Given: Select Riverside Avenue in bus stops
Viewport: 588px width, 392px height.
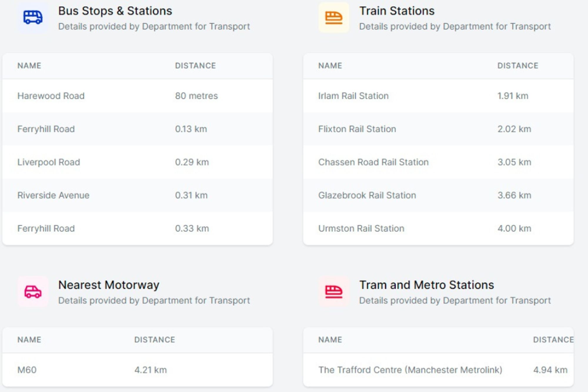Looking at the screenshot, I should tap(53, 195).
